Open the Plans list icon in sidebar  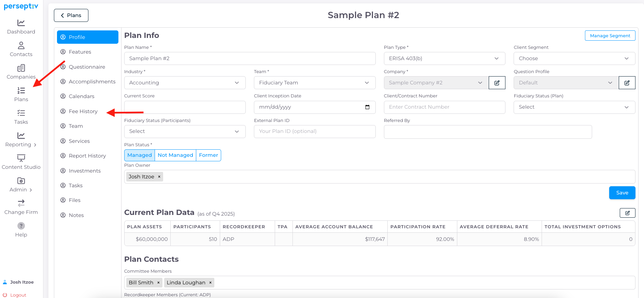pos(21,91)
